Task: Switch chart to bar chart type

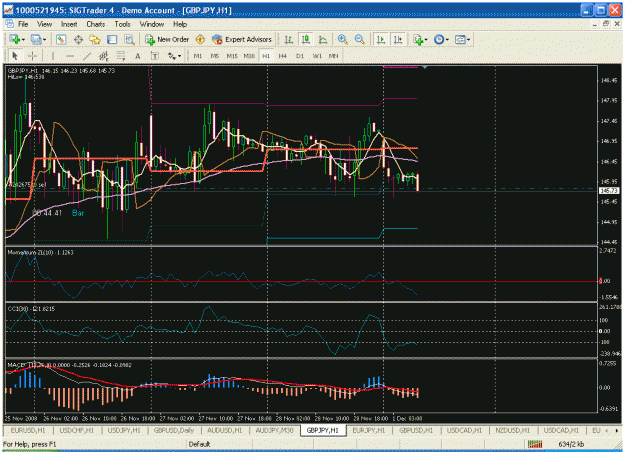Action: coord(289,39)
